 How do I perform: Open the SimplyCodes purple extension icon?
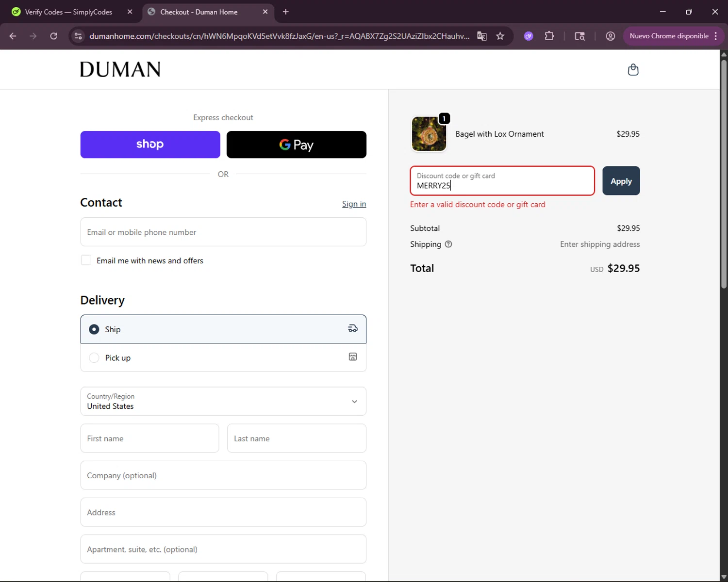pos(529,36)
